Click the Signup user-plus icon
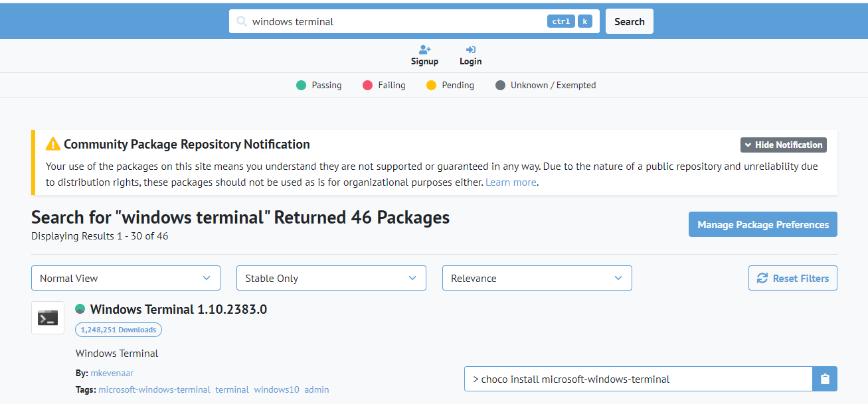The width and height of the screenshot is (868, 404). pos(425,50)
